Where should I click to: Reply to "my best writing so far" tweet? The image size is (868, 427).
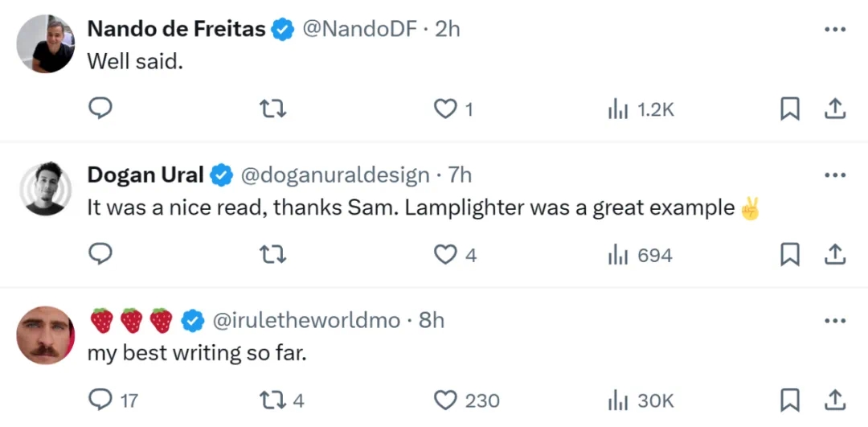click(100, 400)
